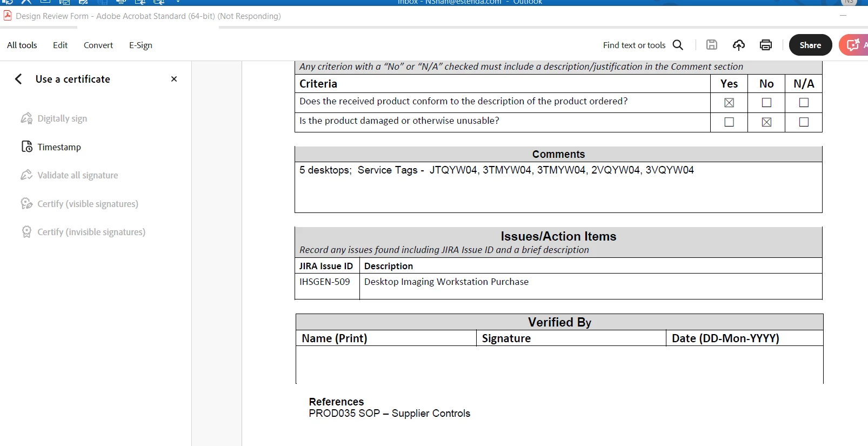Open the All tools menu
This screenshot has width=868, height=446.
coord(22,45)
